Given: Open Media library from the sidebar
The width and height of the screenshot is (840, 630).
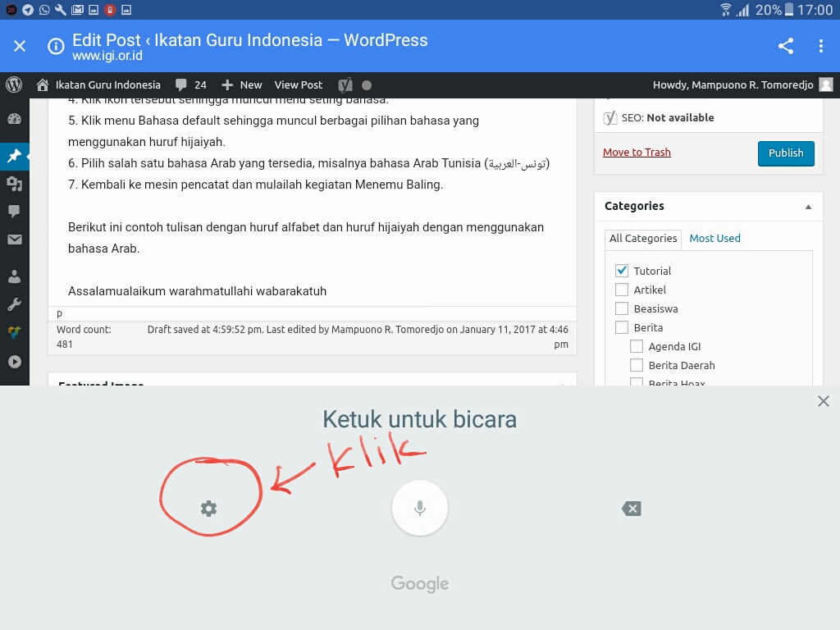Looking at the screenshot, I should (x=14, y=183).
